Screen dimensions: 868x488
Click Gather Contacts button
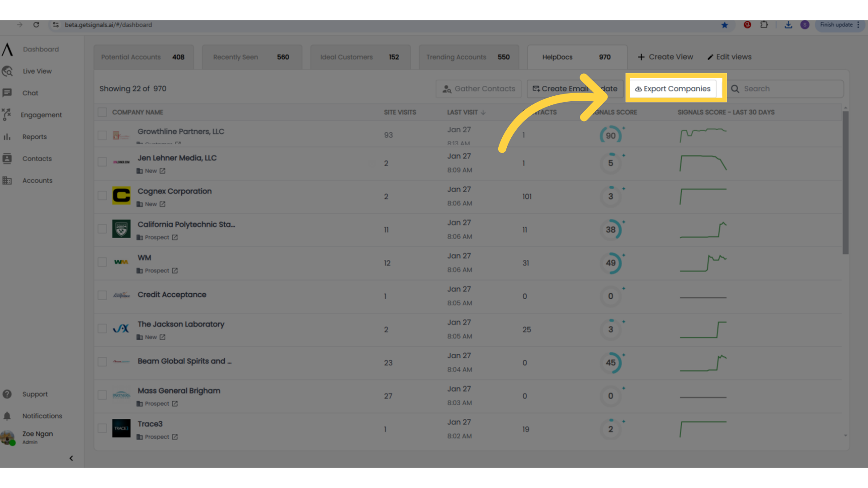[x=478, y=89]
